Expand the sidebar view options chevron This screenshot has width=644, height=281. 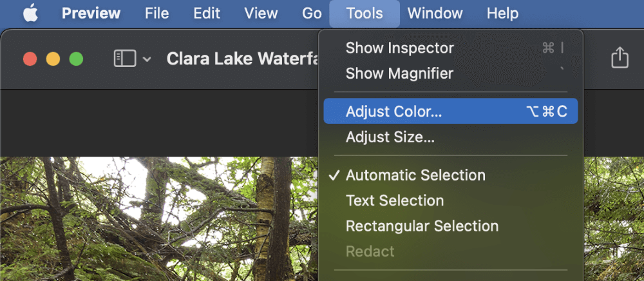click(147, 59)
